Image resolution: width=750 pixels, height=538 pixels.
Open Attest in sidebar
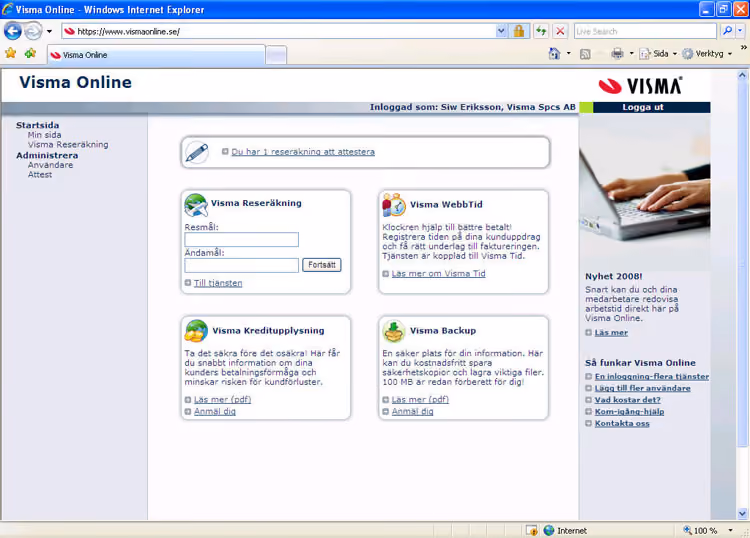40,175
